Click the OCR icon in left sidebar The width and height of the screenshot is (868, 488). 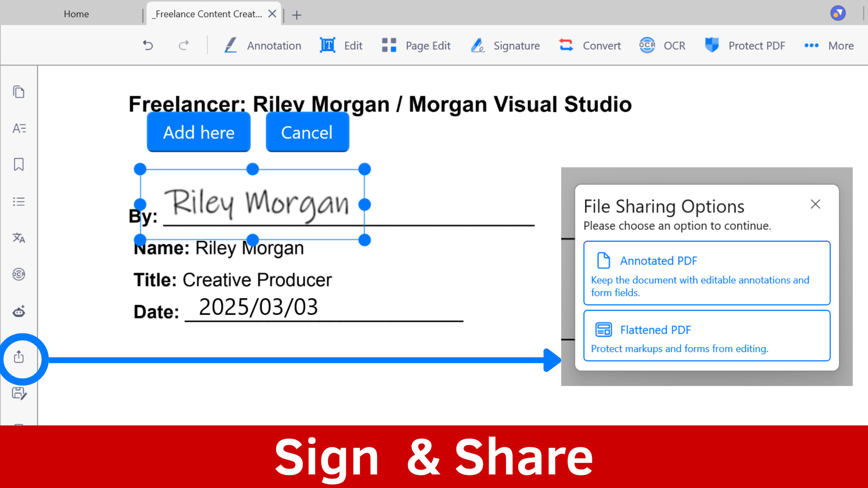click(19, 274)
